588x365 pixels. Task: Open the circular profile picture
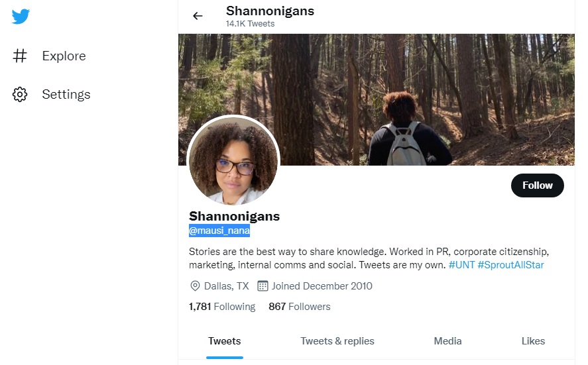click(x=233, y=161)
